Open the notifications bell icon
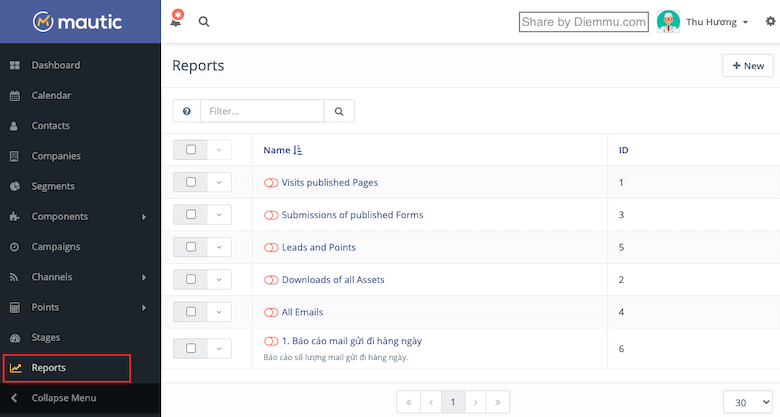The width and height of the screenshot is (780, 417). tap(176, 20)
